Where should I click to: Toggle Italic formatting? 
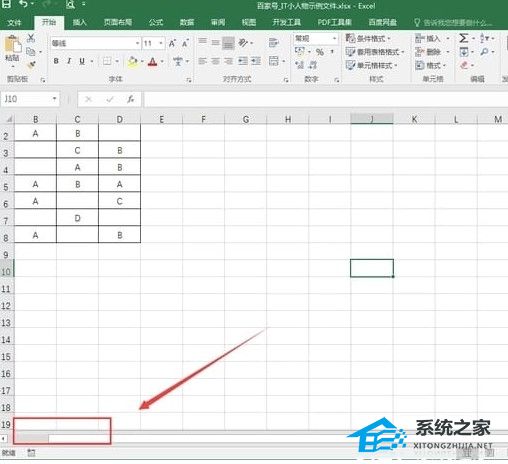pos(69,61)
